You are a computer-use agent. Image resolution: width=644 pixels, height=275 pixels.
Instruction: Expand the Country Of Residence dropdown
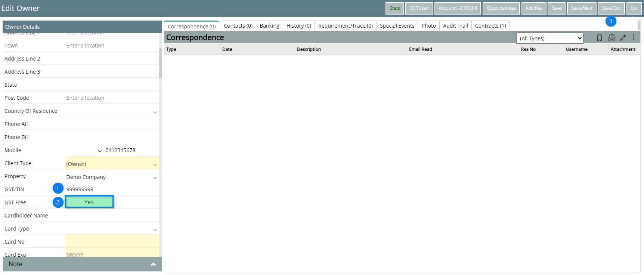pos(155,112)
